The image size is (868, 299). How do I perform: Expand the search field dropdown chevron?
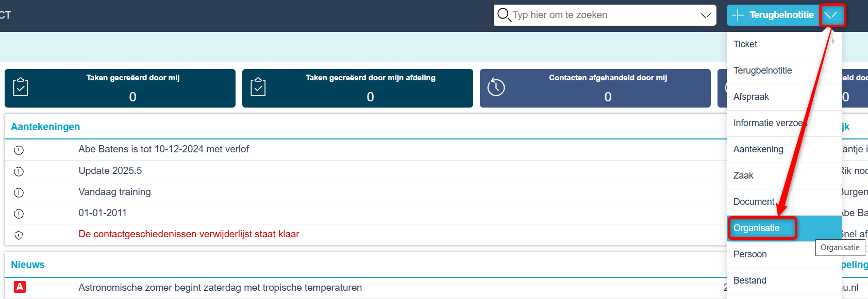pos(706,15)
